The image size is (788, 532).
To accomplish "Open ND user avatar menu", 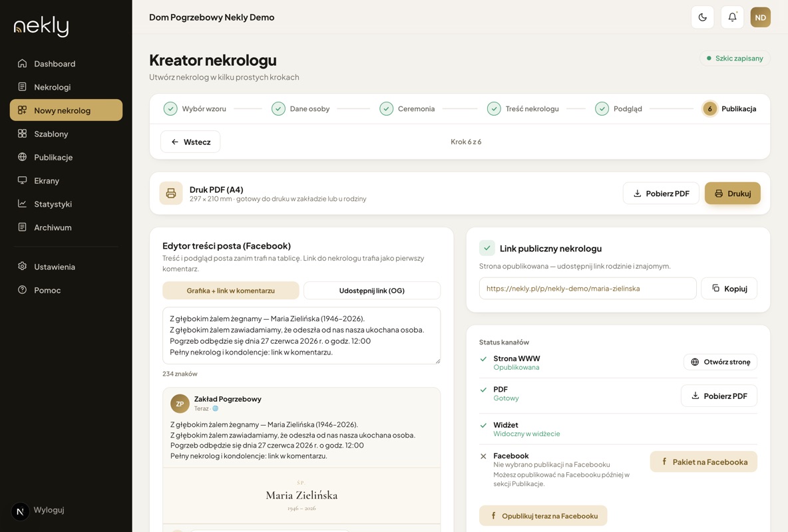I will tap(760, 17).
